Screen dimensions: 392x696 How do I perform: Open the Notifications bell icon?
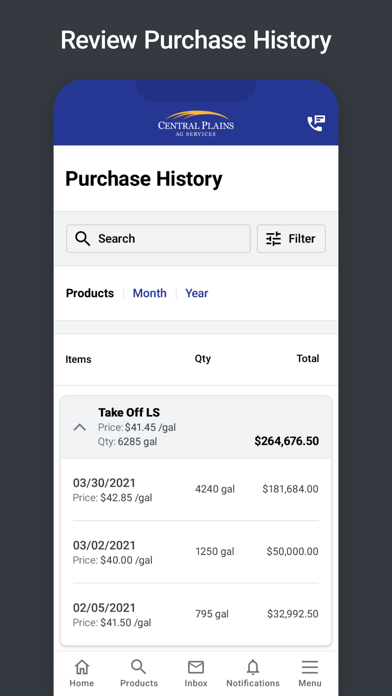(253, 667)
